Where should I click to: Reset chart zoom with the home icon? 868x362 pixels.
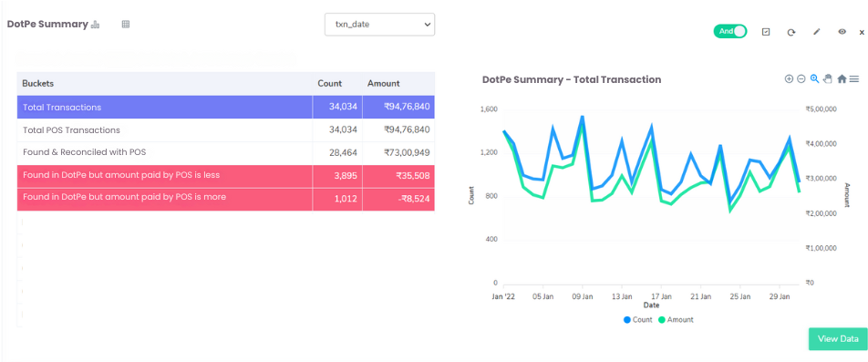[x=842, y=79]
